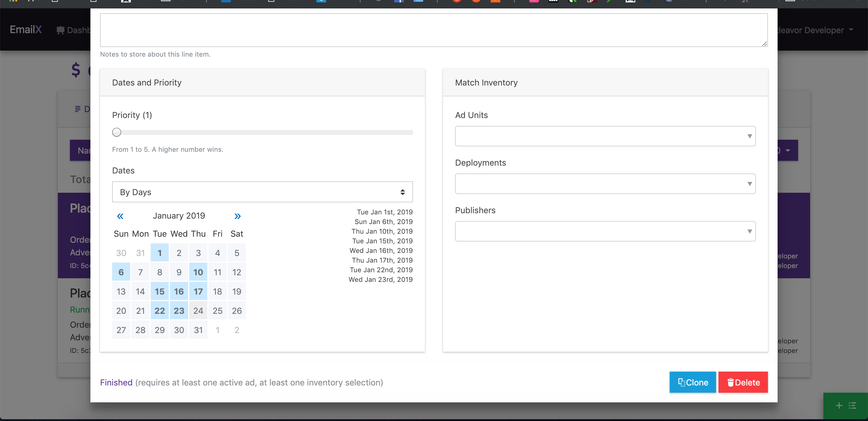This screenshot has height=421, width=868.
Task: Expand the Ad Units dropdown
Action: click(x=605, y=136)
